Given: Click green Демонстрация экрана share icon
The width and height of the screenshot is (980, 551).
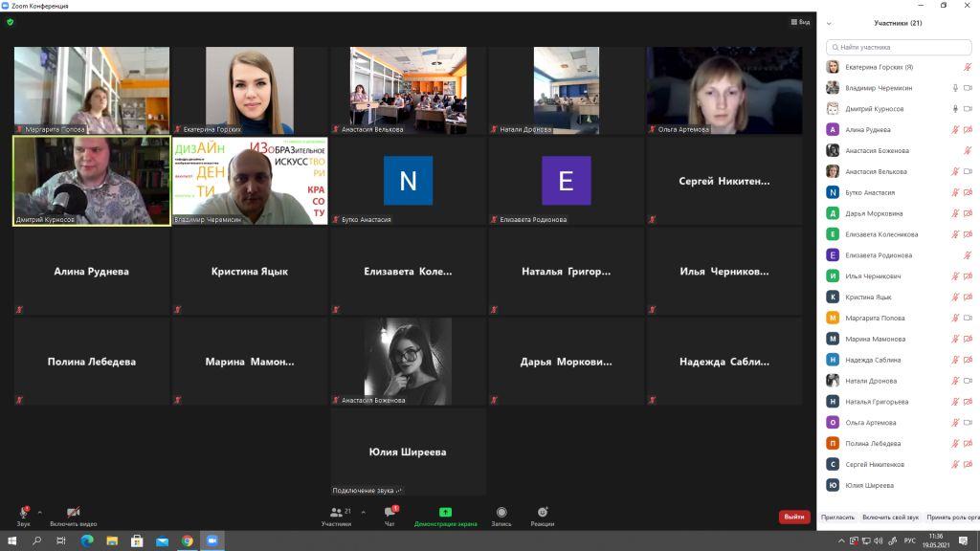Looking at the screenshot, I should (x=446, y=513).
